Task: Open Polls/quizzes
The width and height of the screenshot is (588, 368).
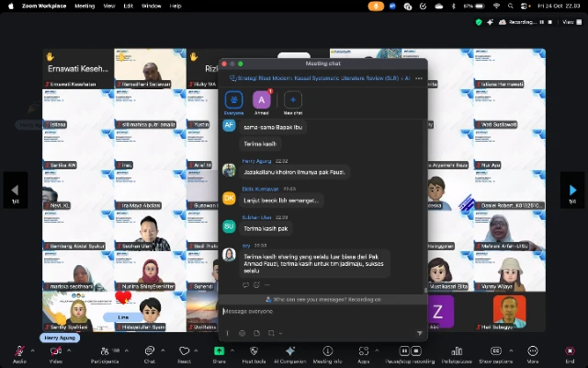Action: 457,354
